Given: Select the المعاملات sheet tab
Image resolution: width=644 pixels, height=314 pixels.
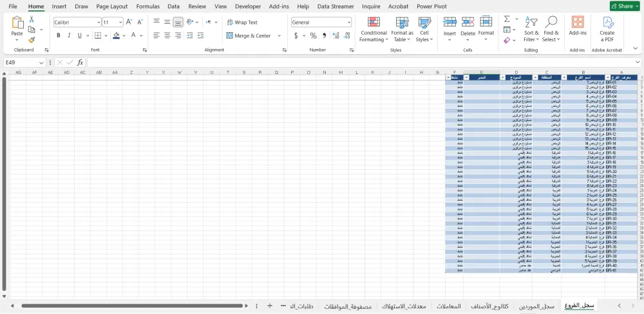Looking at the screenshot, I should pyautogui.click(x=448, y=306).
